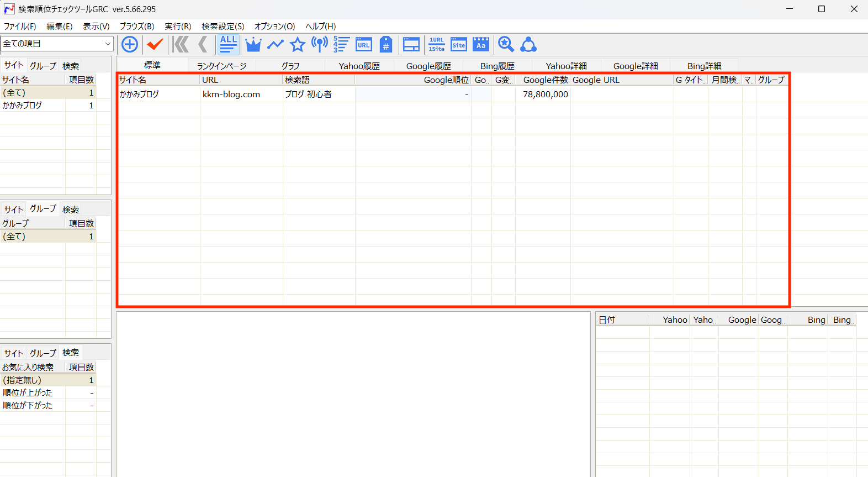
Task: Open the 編集(E) menu
Action: 60,26
